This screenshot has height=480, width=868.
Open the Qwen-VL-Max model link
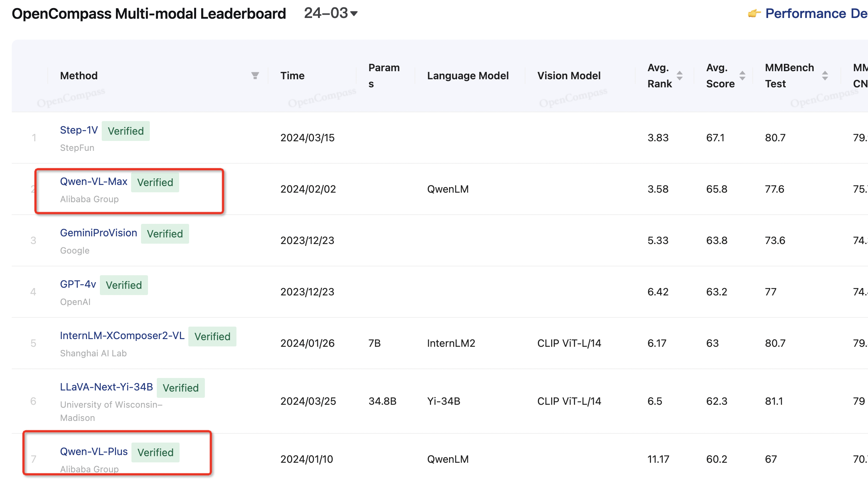click(x=94, y=182)
